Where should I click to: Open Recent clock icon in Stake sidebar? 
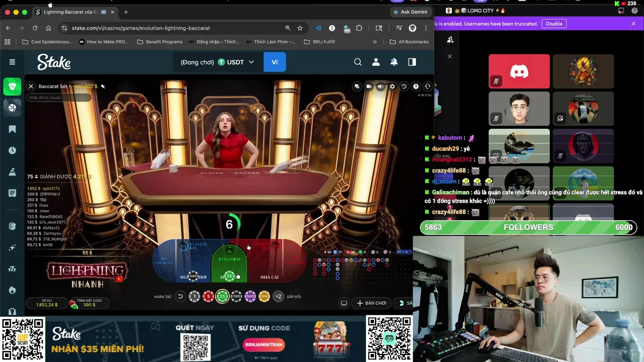[12, 150]
